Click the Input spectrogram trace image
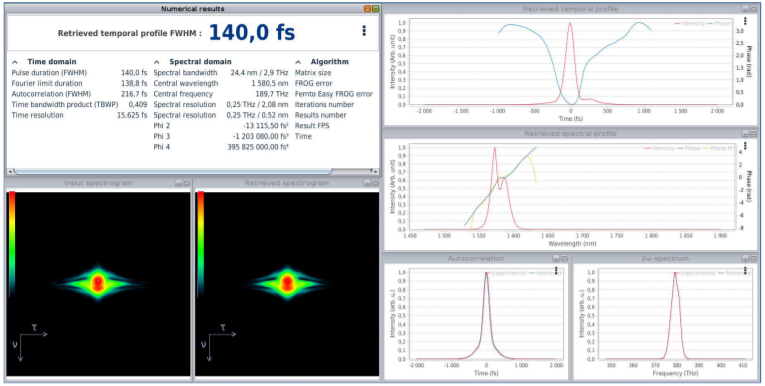This screenshot has height=386, width=765. tap(99, 283)
